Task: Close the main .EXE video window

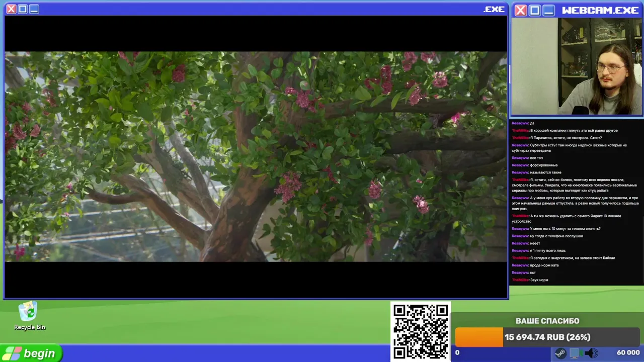Action: pyautogui.click(x=11, y=9)
